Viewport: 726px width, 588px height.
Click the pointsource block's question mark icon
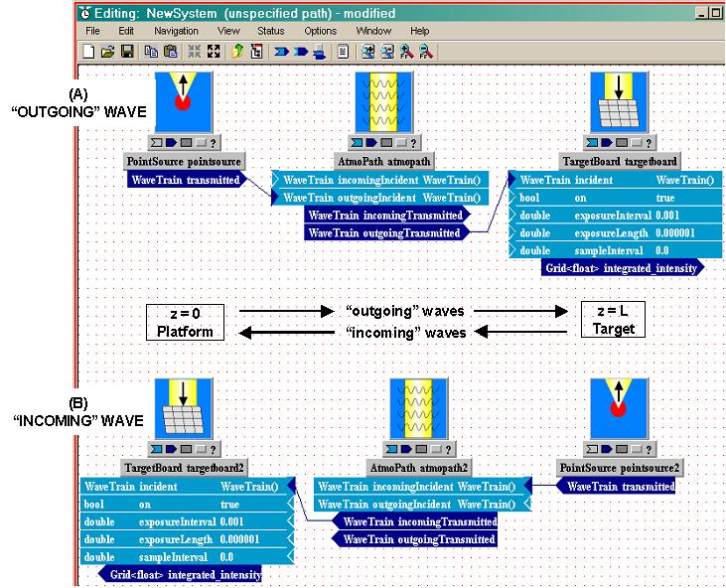click(x=213, y=143)
